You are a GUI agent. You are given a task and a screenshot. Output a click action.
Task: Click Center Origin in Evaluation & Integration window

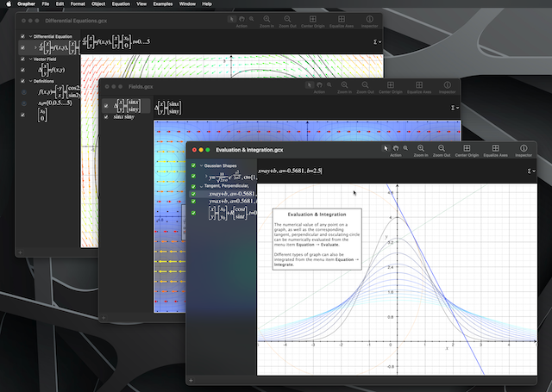[467, 151]
